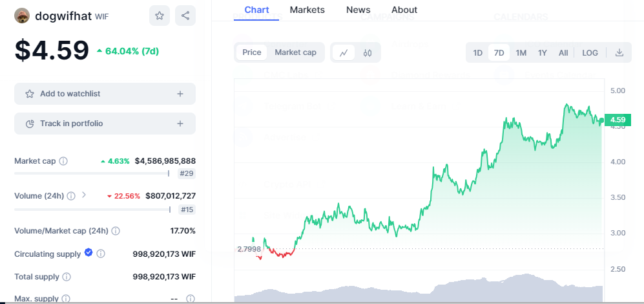Open the About tab

(404, 10)
